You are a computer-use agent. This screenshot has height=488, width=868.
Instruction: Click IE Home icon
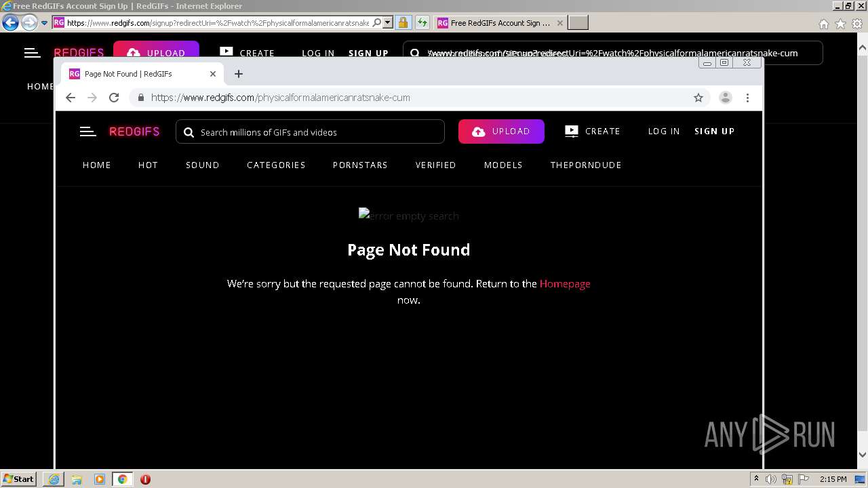click(823, 24)
